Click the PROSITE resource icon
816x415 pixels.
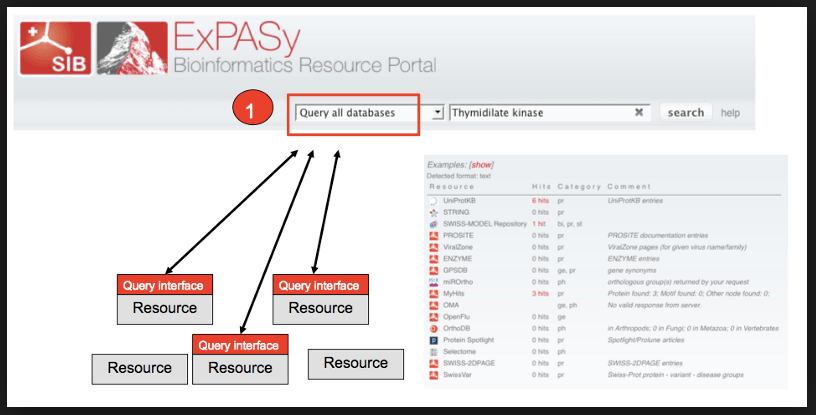point(434,235)
